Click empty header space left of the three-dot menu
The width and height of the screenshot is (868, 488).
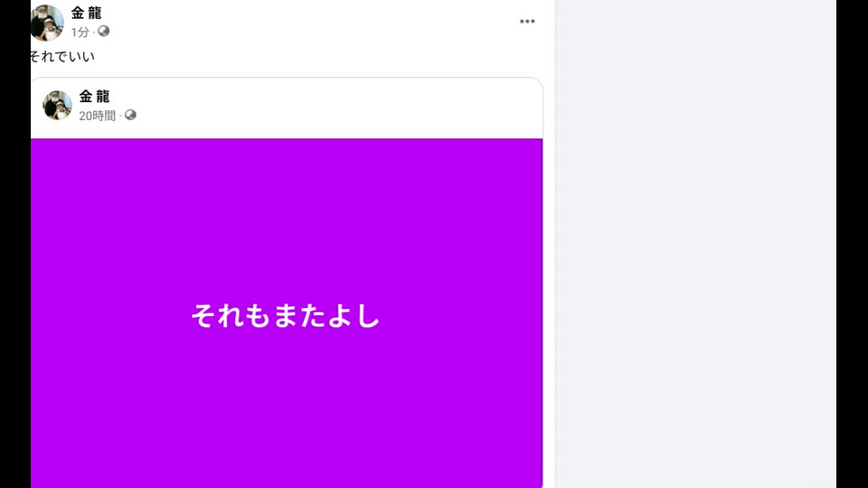point(310,22)
